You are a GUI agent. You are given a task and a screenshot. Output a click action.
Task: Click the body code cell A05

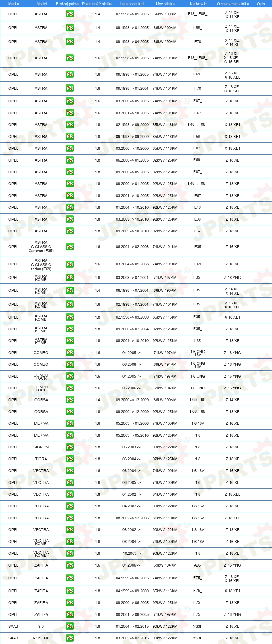[197, 565]
